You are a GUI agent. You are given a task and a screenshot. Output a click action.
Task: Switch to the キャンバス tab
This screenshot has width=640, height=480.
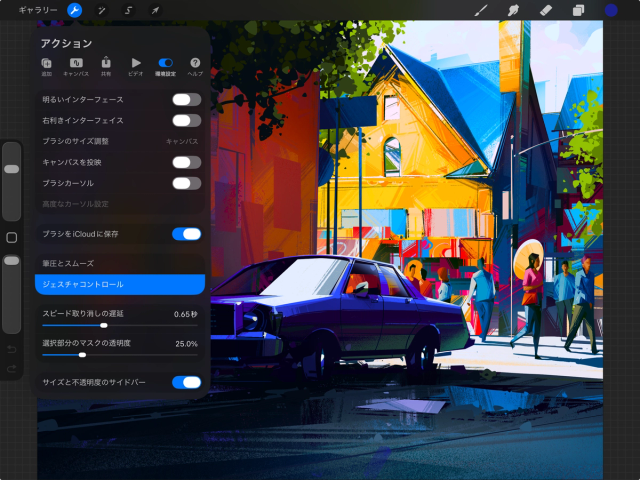point(76,67)
